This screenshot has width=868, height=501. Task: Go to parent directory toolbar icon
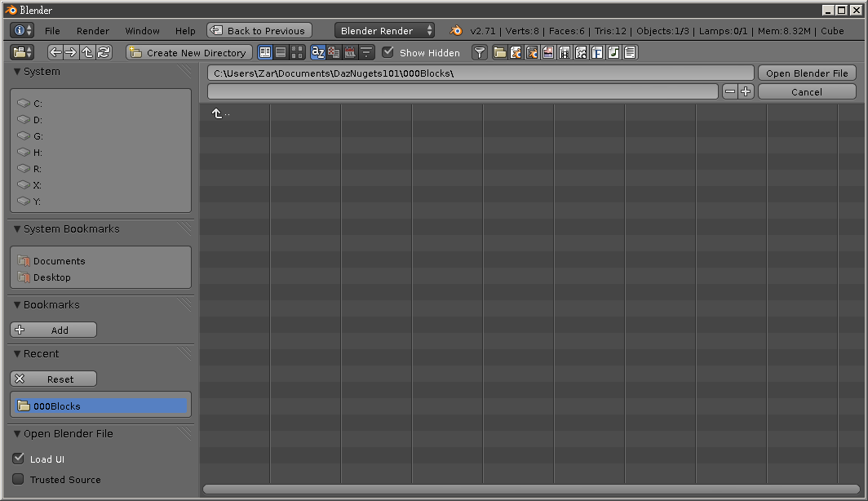coord(87,52)
